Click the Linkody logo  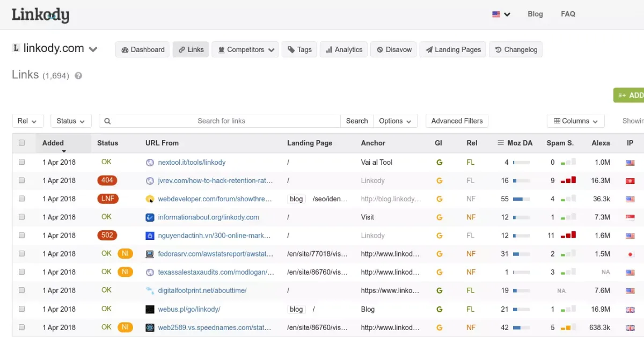point(40,15)
